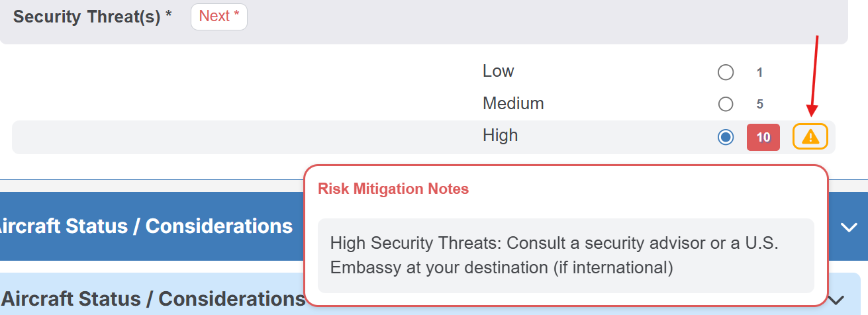The image size is (868, 315).
Task: Click the score value 5 beside Medium
Action: (x=759, y=104)
